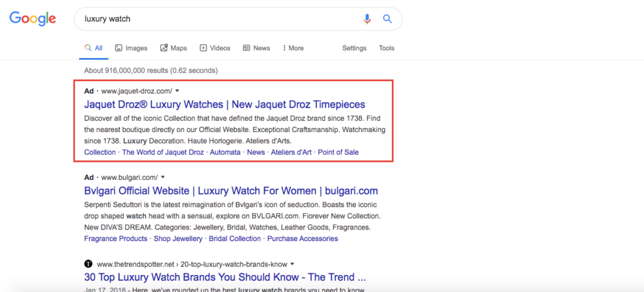644x292 pixels.
Task: Click the Google logo
Action: tap(33, 18)
